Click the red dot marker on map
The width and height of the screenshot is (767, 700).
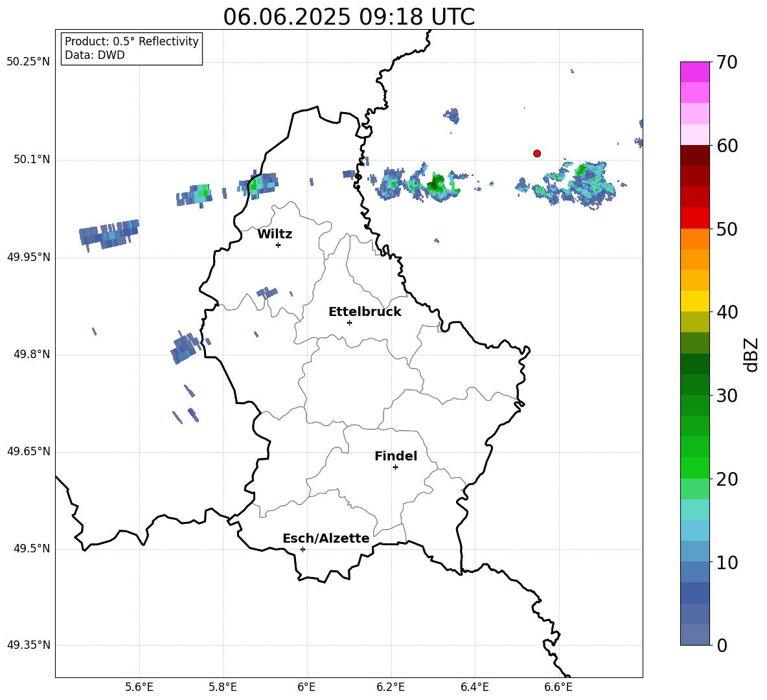point(537,153)
